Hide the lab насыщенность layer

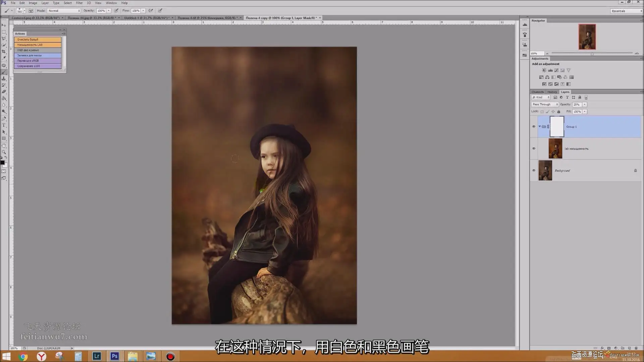tap(534, 148)
